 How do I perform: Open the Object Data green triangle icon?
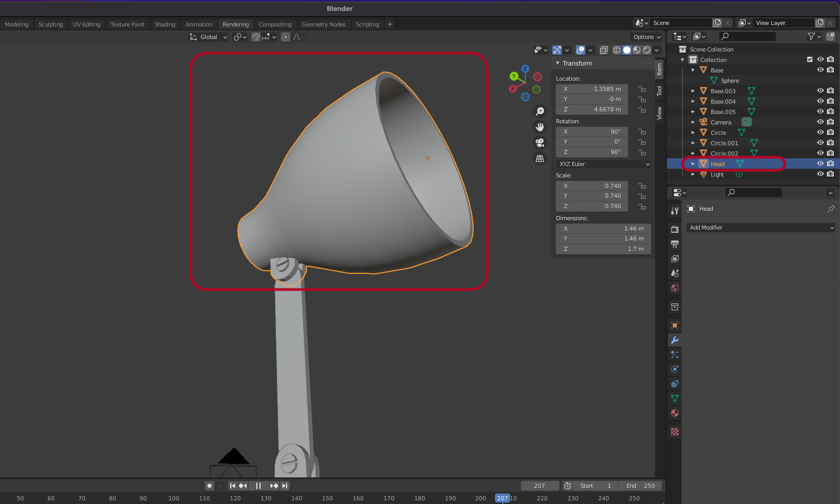pos(675,398)
